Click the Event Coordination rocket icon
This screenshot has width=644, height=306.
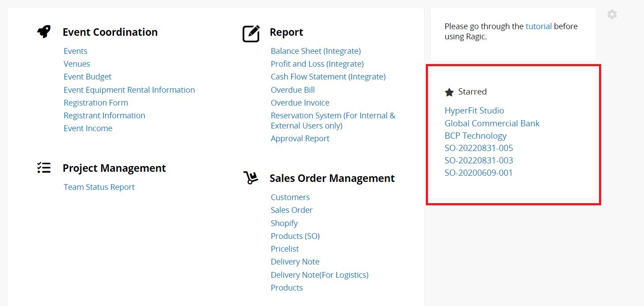point(44,32)
